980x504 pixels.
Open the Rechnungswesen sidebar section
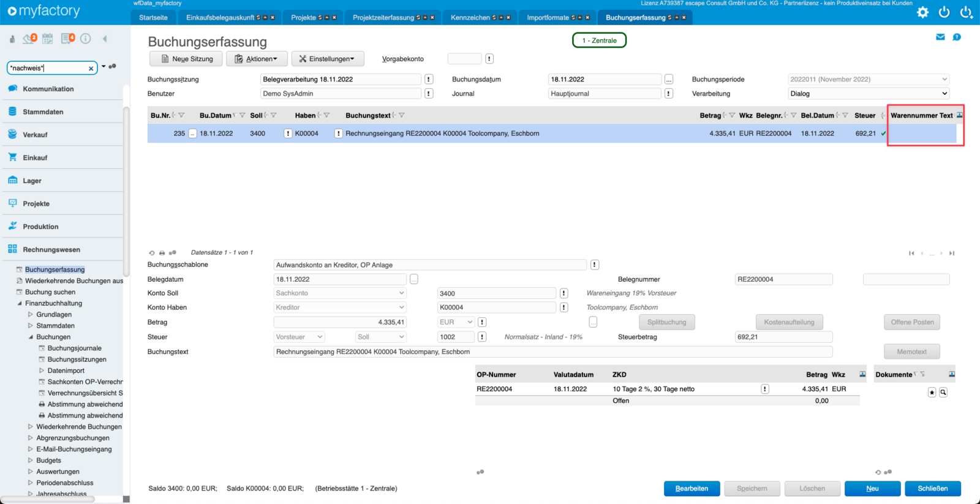click(51, 250)
